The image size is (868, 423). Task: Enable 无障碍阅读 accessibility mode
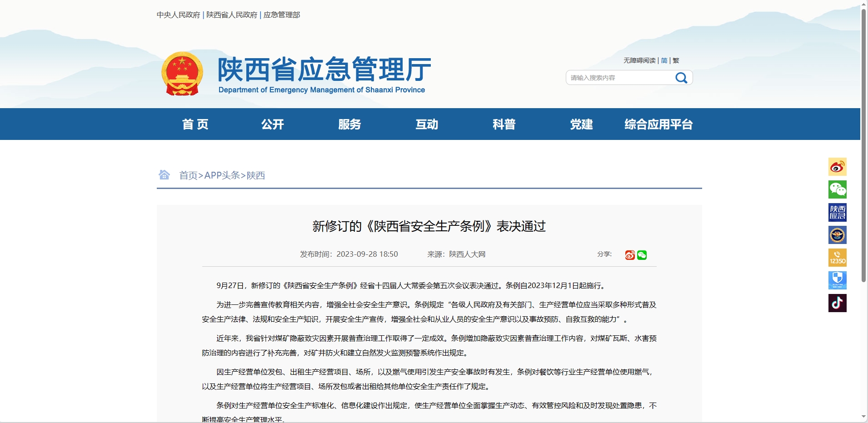[639, 60]
